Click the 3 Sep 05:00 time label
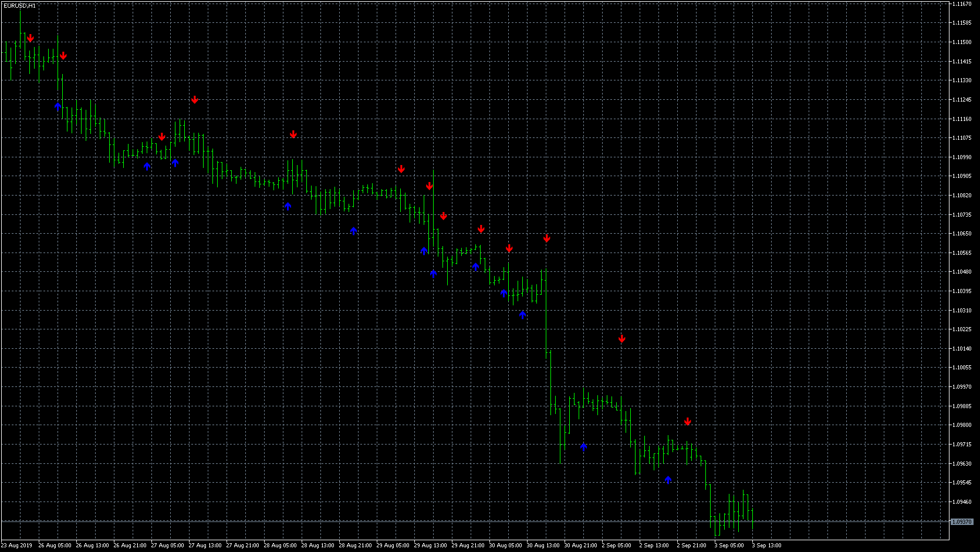The height and width of the screenshot is (552, 980). (x=729, y=546)
